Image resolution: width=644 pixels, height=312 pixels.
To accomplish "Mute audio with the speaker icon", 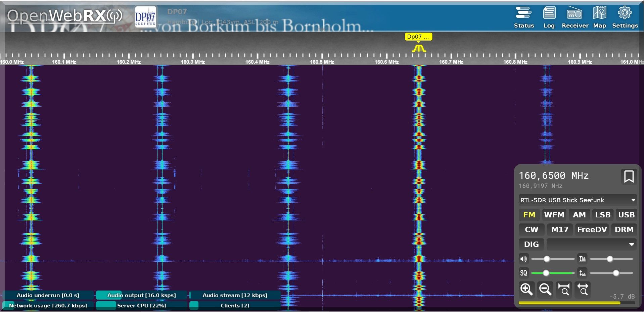I will 523,259.
